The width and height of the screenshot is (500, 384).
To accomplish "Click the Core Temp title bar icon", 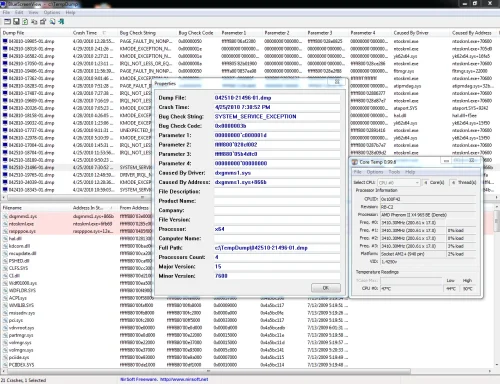I will tap(355, 162).
